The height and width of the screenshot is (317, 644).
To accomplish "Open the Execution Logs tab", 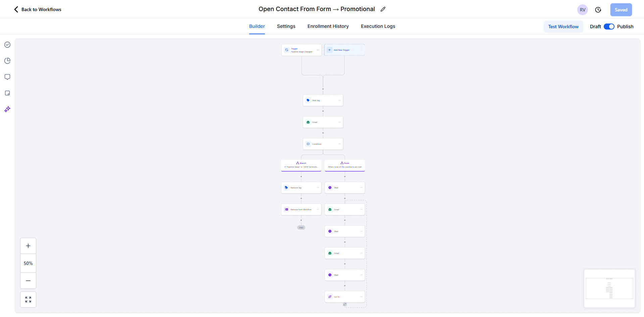I will click(378, 26).
